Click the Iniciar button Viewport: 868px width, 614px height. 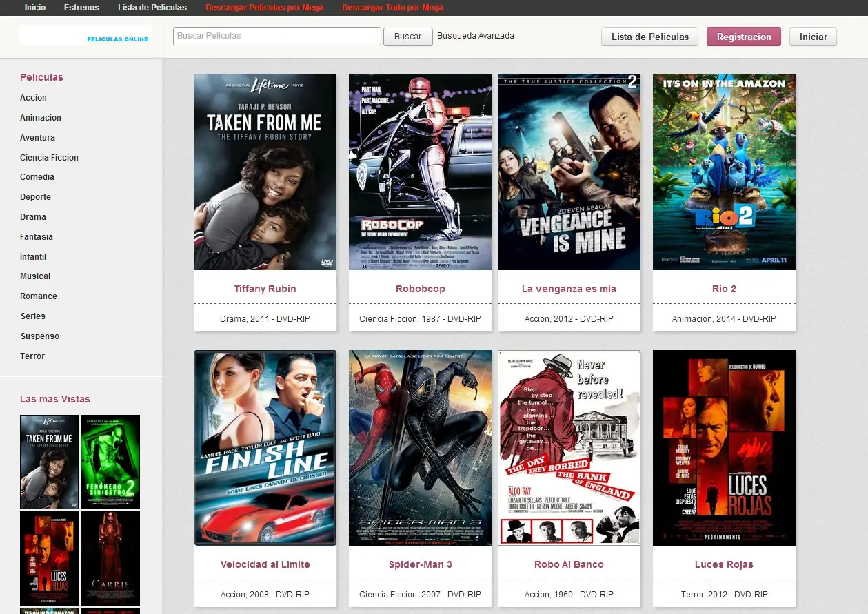click(814, 37)
